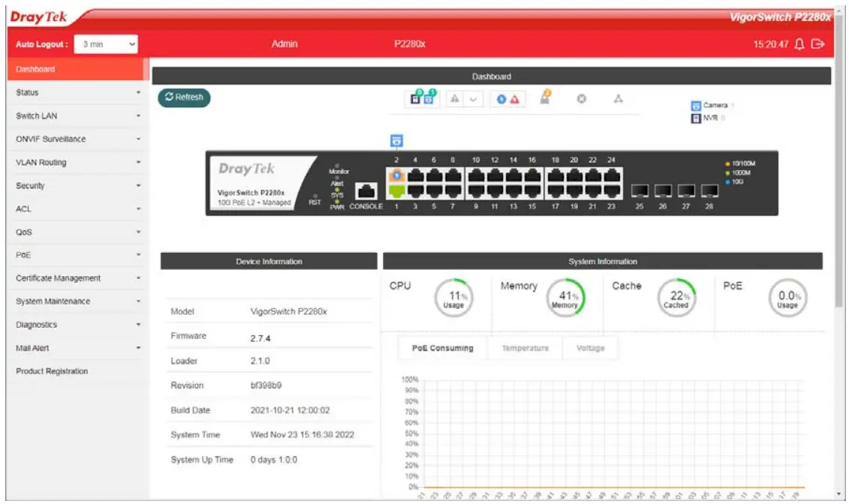This screenshot has width=849, height=504.
Task: Click revision value bf398b9
Action: (266, 385)
